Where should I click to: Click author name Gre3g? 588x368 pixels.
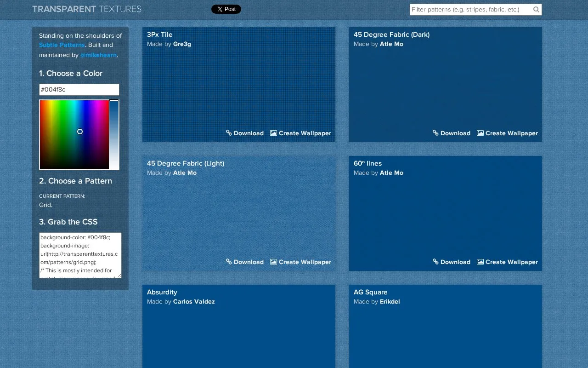coord(182,44)
